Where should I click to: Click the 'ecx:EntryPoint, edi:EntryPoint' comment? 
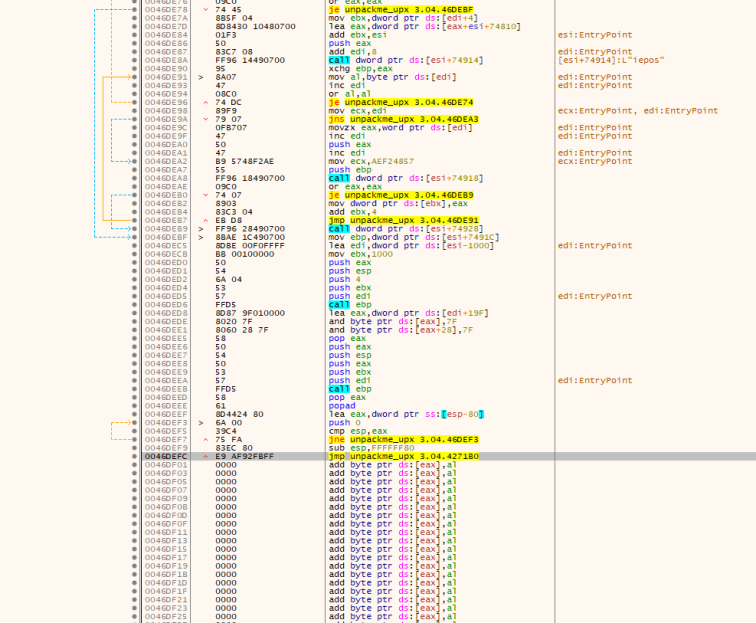pyautogui.click(x=637, y=111)
